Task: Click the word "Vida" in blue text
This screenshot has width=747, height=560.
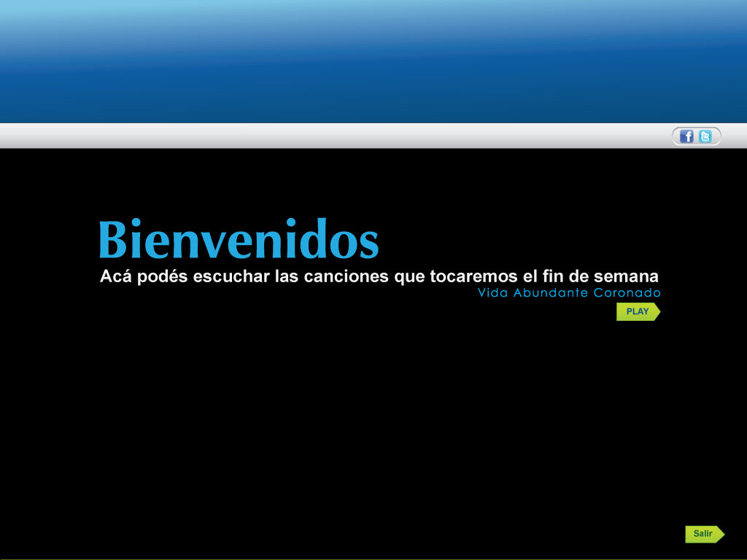Action: (x=492, y=293)
